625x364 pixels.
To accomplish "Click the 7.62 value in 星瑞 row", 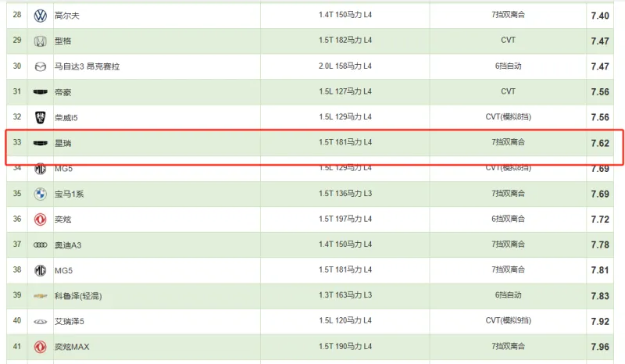I will (599, 144).
